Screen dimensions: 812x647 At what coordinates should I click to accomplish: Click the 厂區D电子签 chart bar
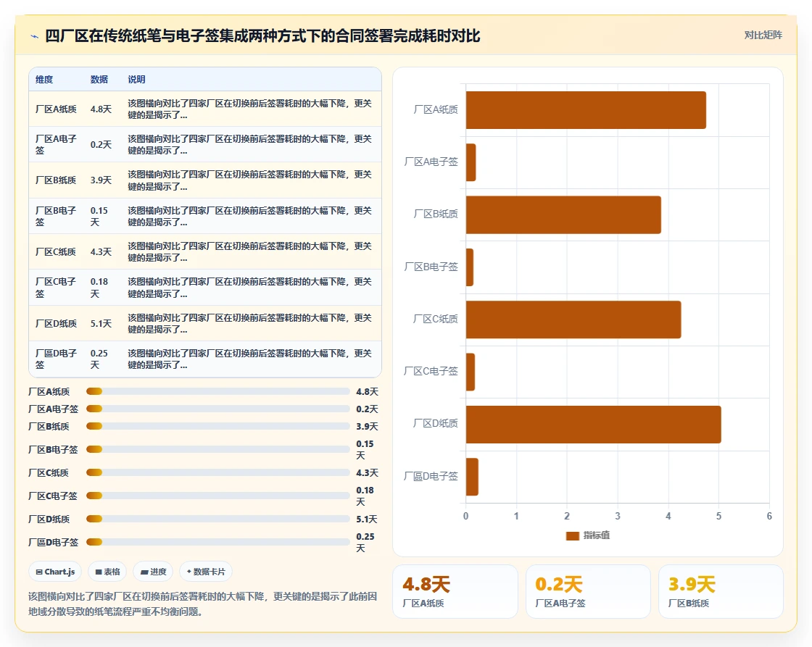point(472,477)
